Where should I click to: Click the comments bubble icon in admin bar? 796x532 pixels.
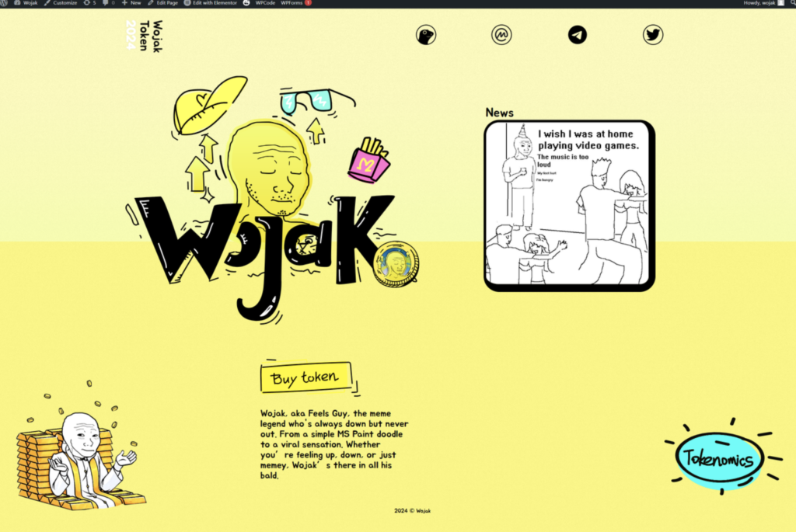[106, 3]
